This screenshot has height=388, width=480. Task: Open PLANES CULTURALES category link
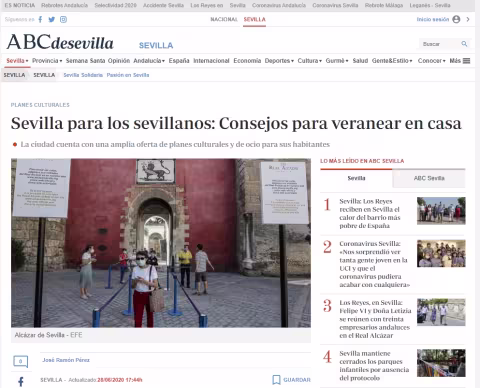40,105
